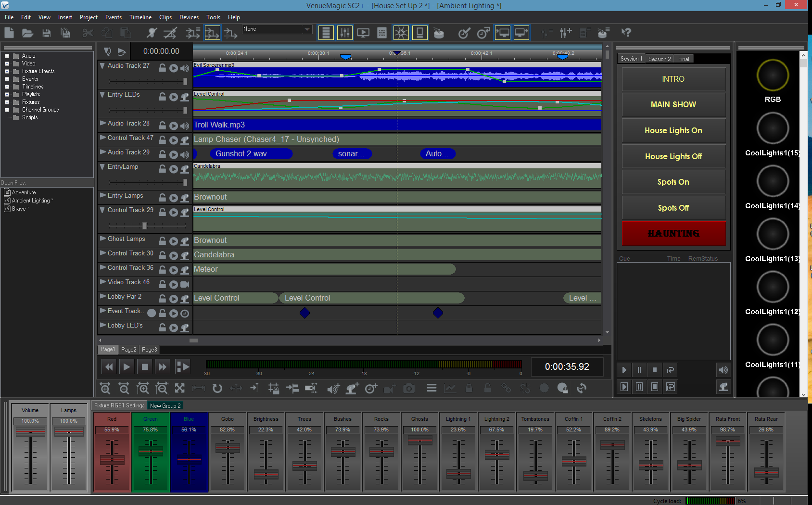Image resolution: width=812 pixels, height=505 pixels.
Task: Fast forward the main timeline
Action: point(163,367)
